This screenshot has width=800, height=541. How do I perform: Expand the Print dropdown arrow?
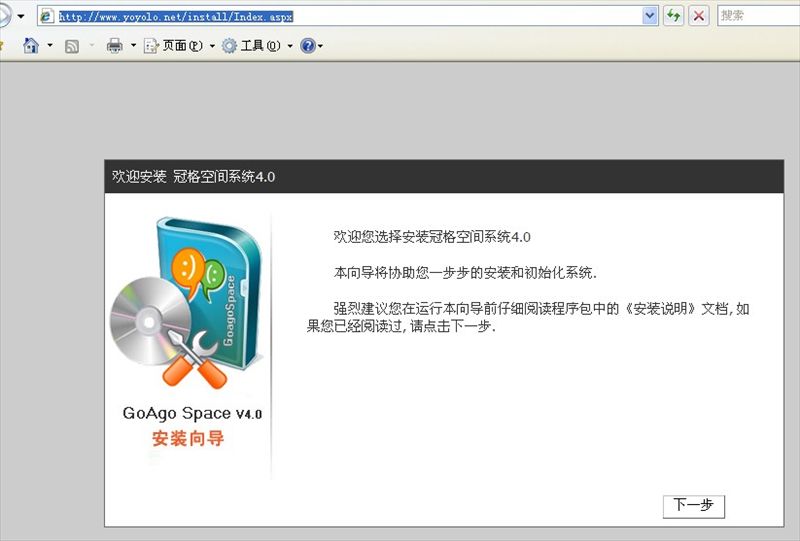tap(133, 45)
